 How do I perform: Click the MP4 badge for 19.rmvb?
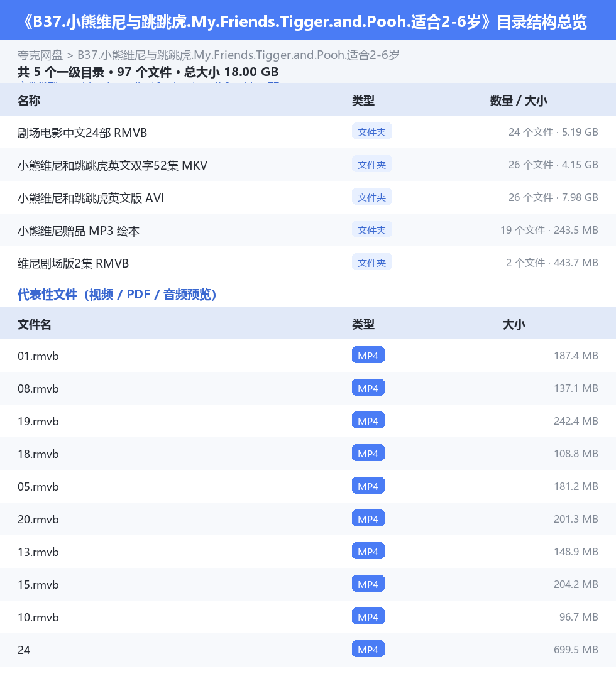pyautogui.click(x=368, y=420)
